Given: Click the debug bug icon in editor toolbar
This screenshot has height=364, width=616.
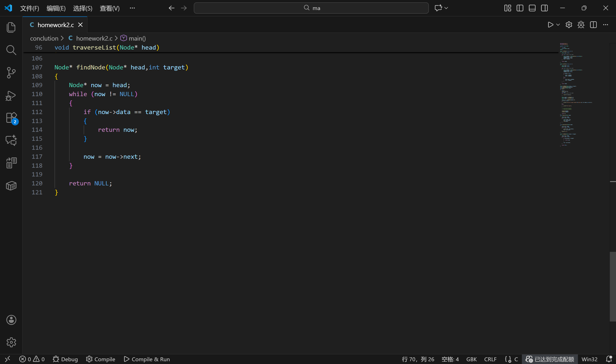Looking at the screenshot, I should 581,25.
